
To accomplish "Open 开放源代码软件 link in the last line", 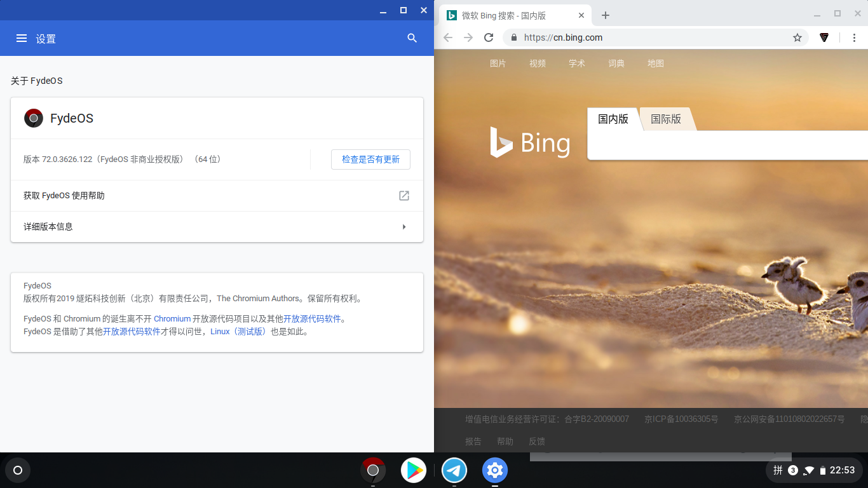I will pyautogui.click(x=132, y=332).
